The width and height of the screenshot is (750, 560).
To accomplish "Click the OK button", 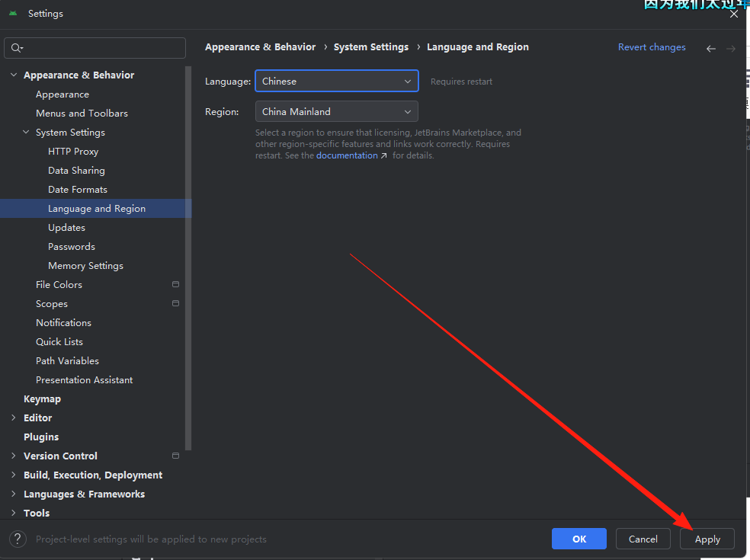I will (579, 539).
